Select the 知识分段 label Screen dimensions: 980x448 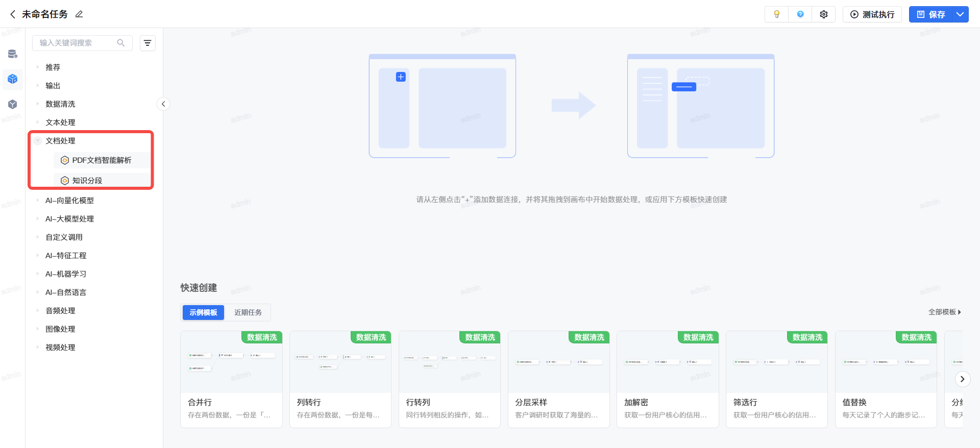tap(87, 181)
